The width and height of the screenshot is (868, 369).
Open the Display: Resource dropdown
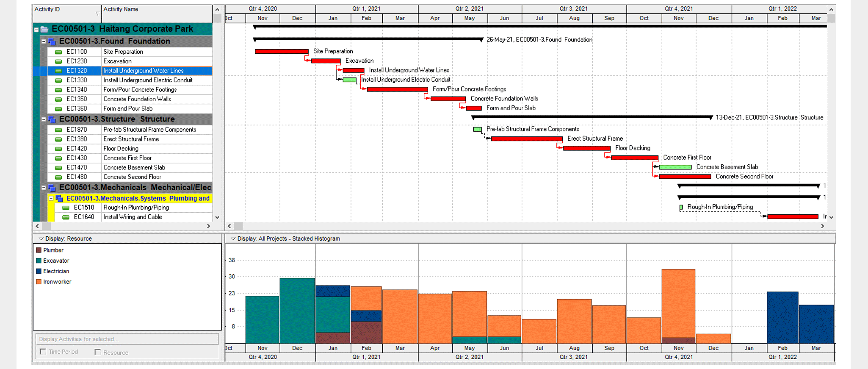[x=41, y=239]
